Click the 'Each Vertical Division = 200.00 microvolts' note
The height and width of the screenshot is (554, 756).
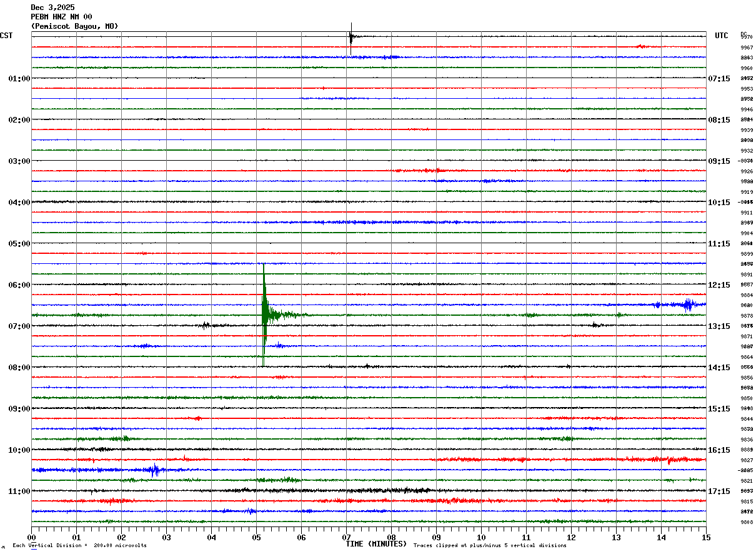[x=79, y=545]
